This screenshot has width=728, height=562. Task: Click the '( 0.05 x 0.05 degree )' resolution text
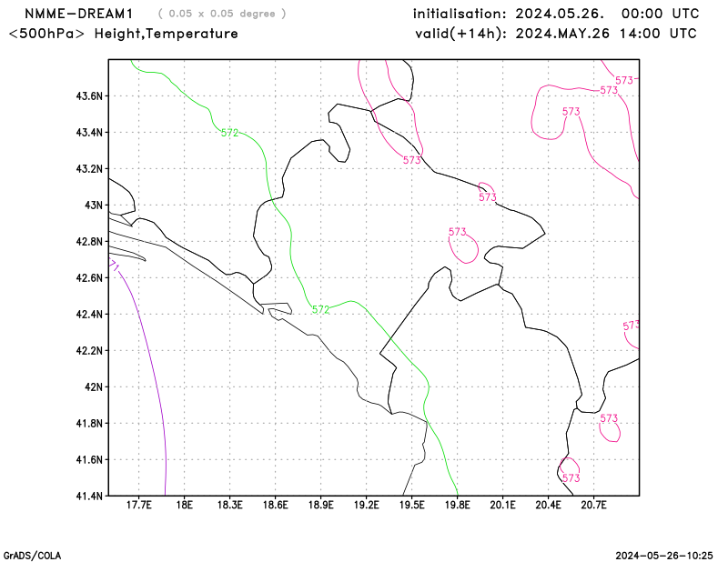click(222, 14)
